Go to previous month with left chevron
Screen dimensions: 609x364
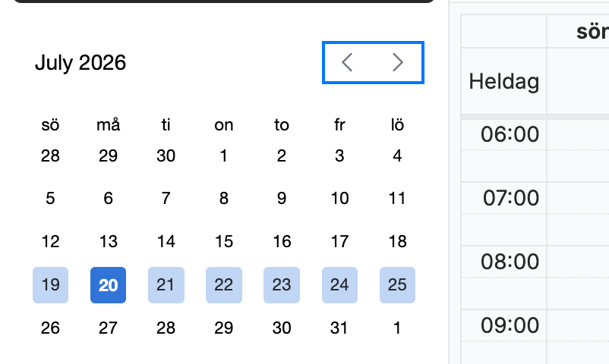pyautogui.click(x=347, y=62)
